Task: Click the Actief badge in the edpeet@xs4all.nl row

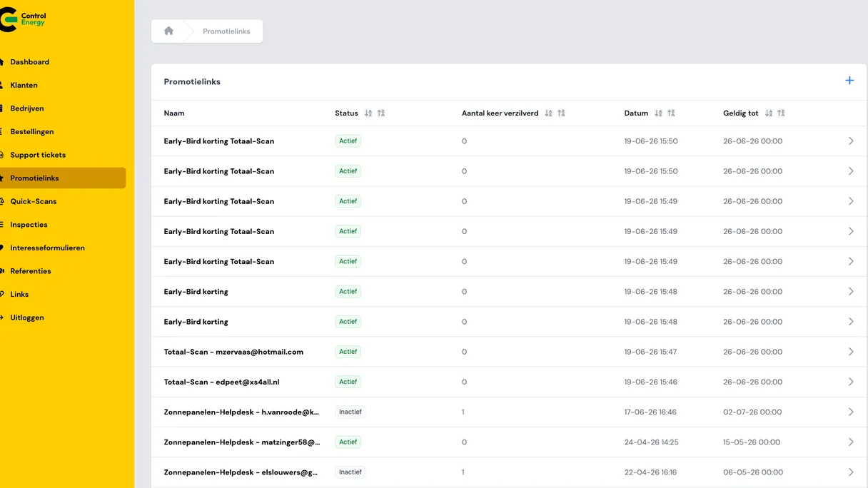Action: 348,382
